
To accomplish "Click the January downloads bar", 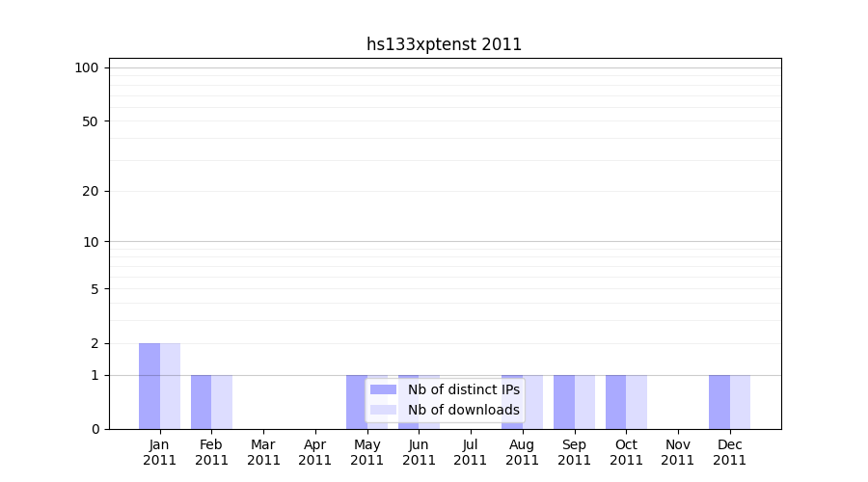I will click(170, 386).
